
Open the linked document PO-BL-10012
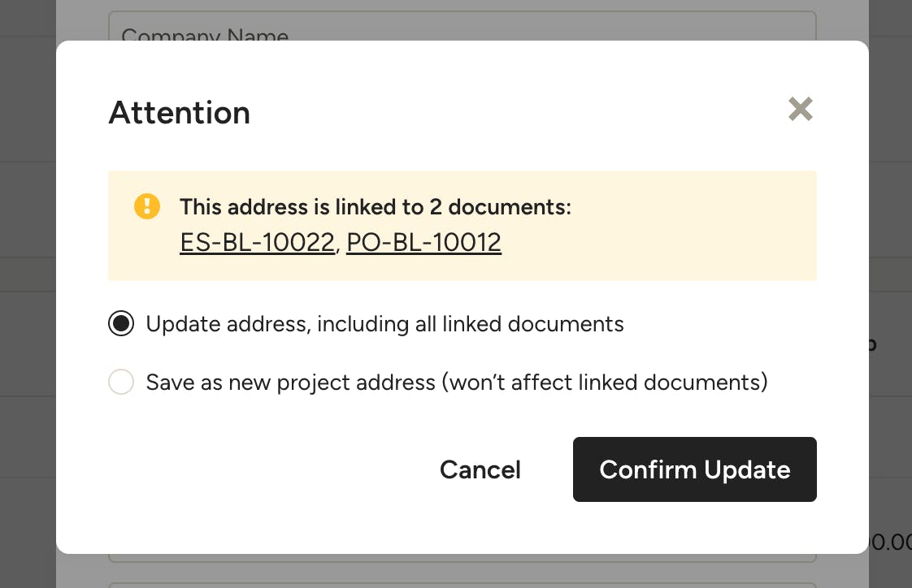tap(423, 242)
